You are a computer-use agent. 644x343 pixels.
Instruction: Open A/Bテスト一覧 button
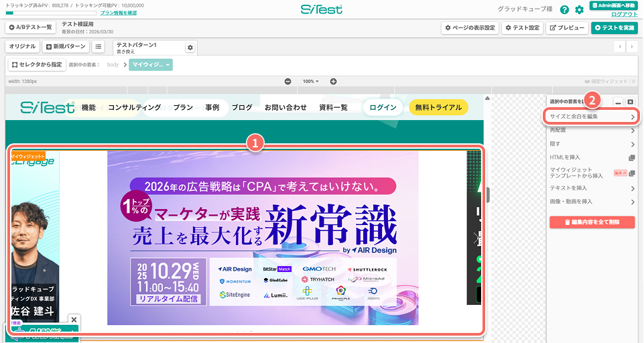coord(31,27)
